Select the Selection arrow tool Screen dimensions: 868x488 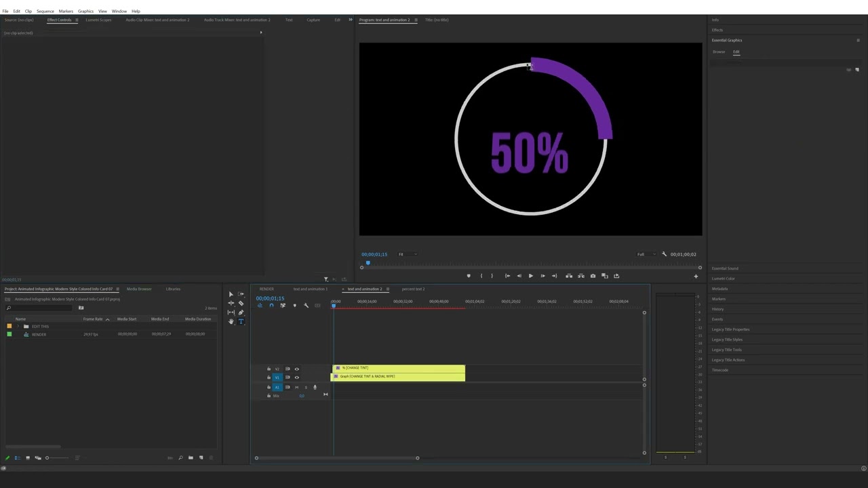(231, 295)
